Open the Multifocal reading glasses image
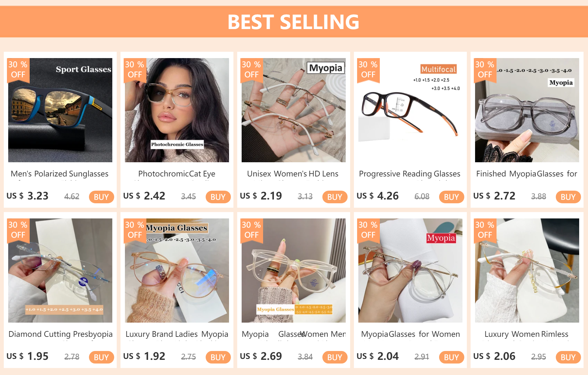This screenshot has width=588, height=375. pos(410,110)
